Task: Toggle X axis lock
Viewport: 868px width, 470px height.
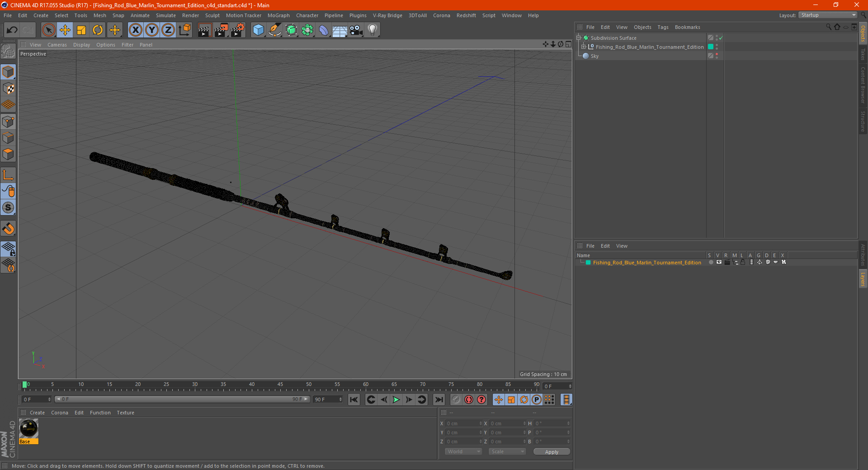Action: (x=135, y=30)
